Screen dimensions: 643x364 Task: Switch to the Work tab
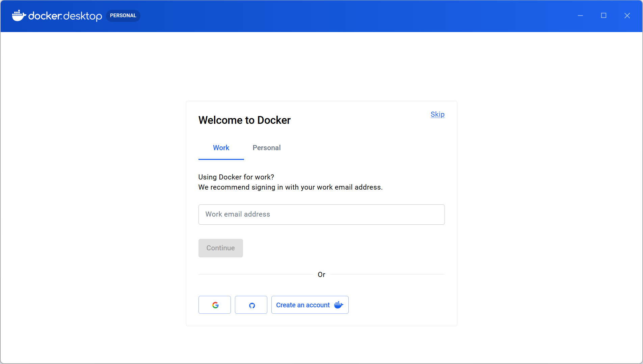[x=221, y=148]
